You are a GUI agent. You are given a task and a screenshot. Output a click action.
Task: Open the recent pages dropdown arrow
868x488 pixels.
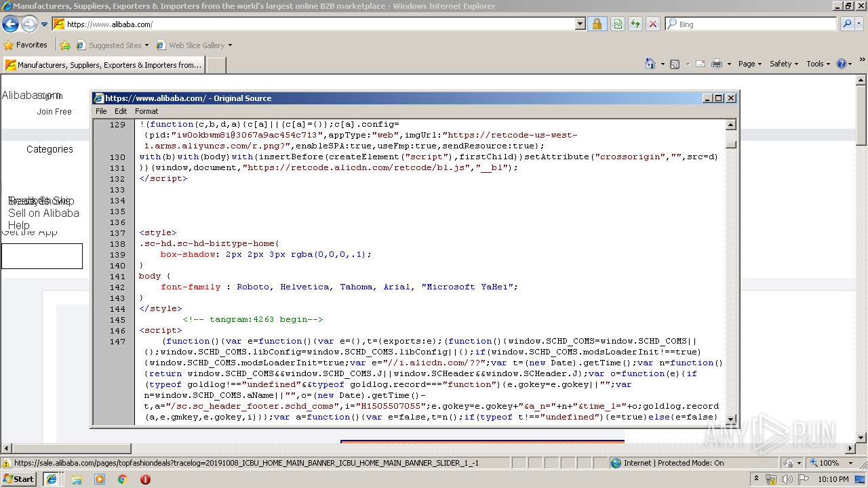44,24
